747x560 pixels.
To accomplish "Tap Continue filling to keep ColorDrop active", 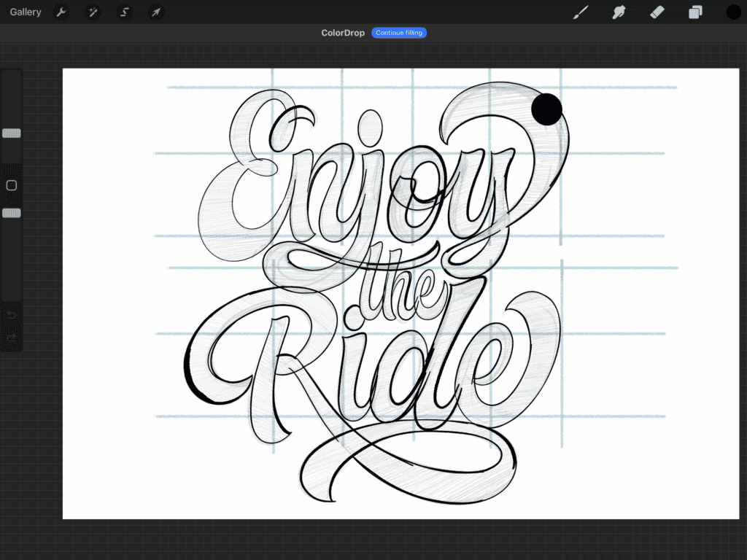I will [x=399, y=32].
